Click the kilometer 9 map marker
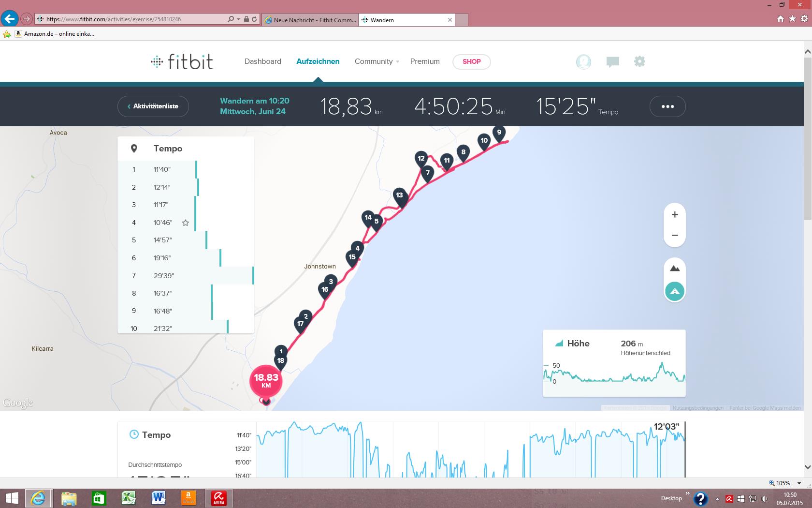Screen dimensions: 812x508 click(499, 133)
